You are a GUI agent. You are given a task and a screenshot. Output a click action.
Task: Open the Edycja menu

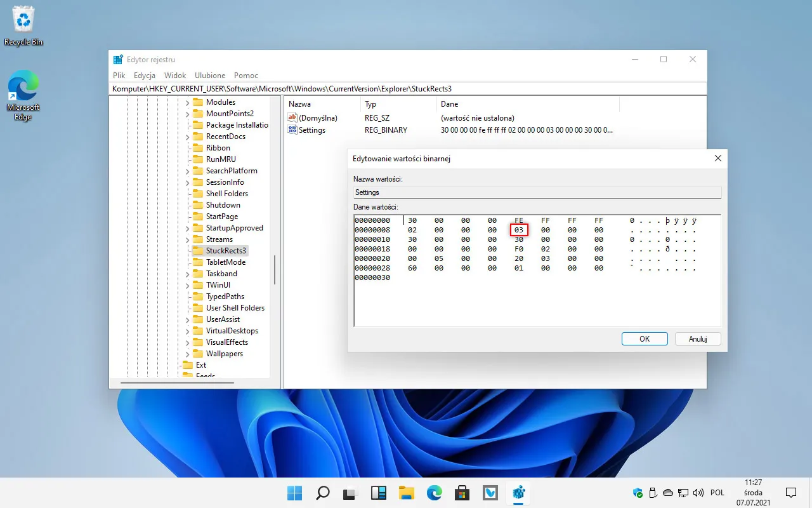pyautogui.click(x=145, y=75)
